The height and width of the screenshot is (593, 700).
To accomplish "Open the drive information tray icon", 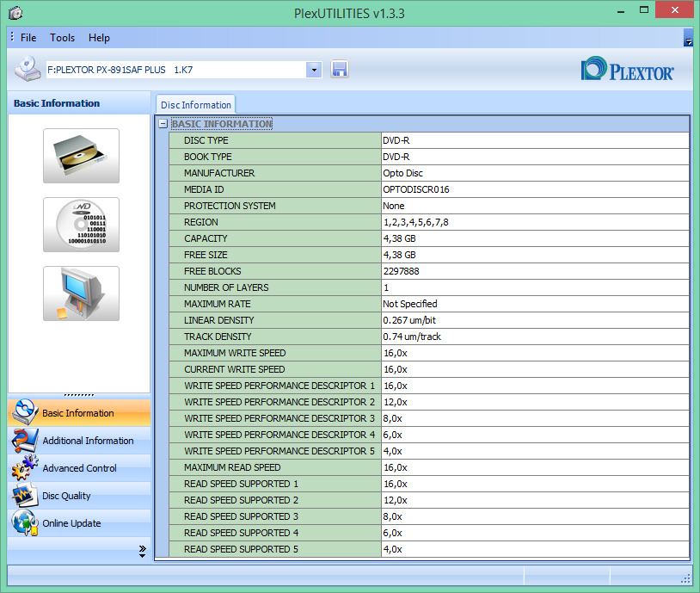I will point(81,156).
